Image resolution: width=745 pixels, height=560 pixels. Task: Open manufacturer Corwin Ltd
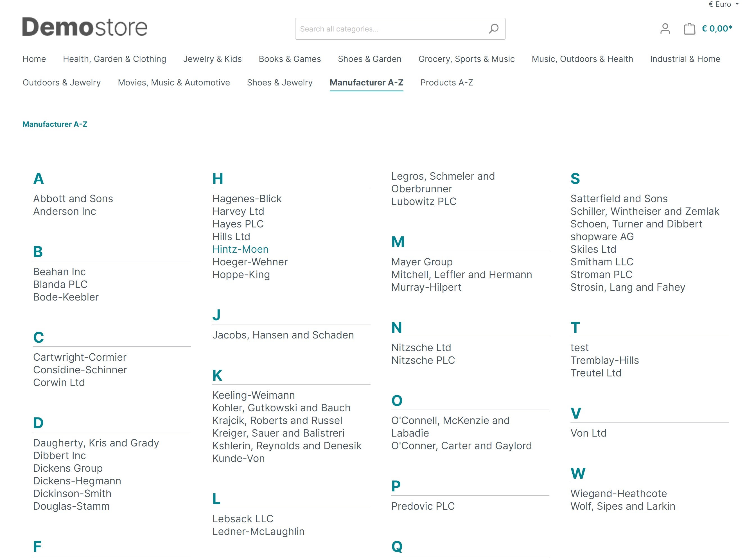59,383
